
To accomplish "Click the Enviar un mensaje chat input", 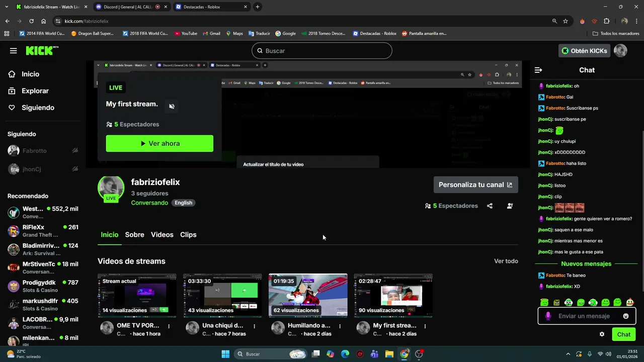I will (x=584, y=316).
